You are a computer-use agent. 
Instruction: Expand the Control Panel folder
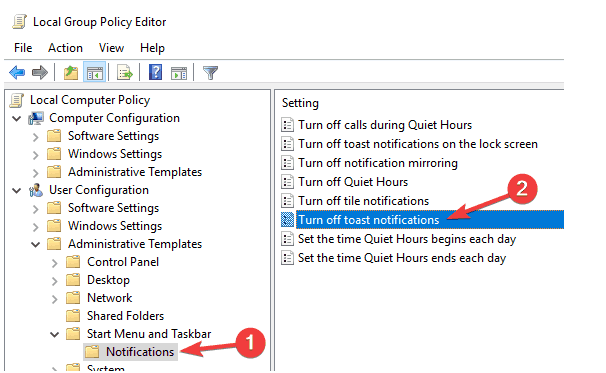click(54, 263)
